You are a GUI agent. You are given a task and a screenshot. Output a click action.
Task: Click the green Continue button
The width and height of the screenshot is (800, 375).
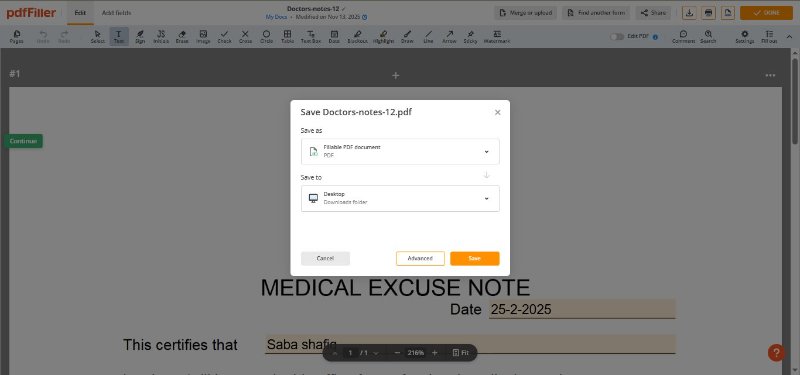click(23, 141)
